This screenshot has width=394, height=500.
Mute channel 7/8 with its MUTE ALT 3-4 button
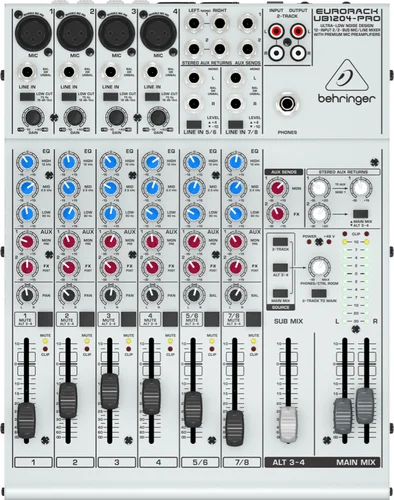tap(254, 319)
